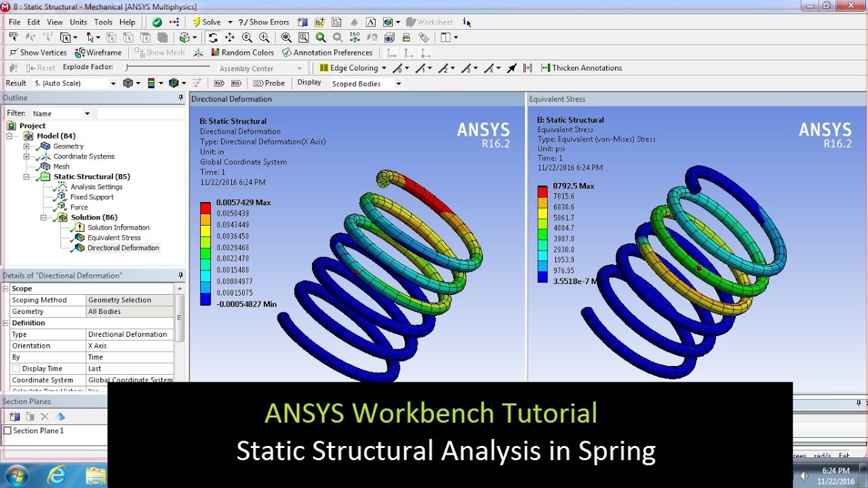Collapse the Model (B4) tree node

(x=9, y=136)
